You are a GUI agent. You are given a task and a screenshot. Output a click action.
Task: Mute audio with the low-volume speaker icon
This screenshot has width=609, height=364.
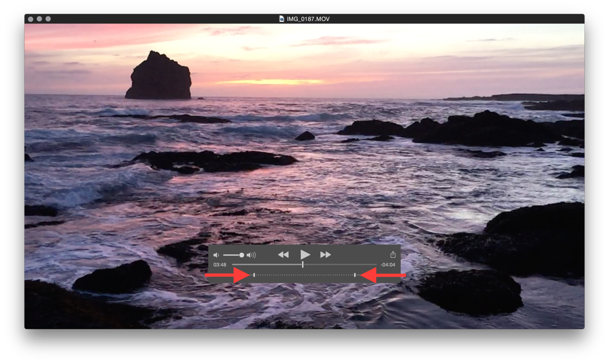tap(216, 255)
